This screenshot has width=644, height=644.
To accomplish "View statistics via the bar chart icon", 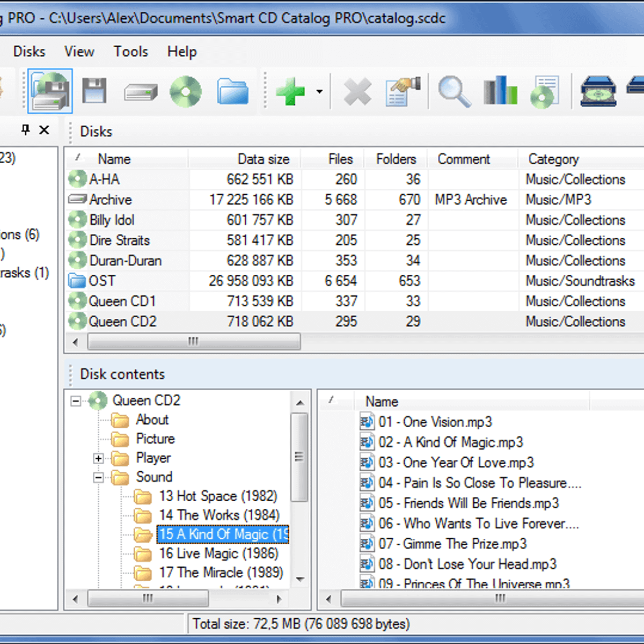I will click(x=499, y=91).
